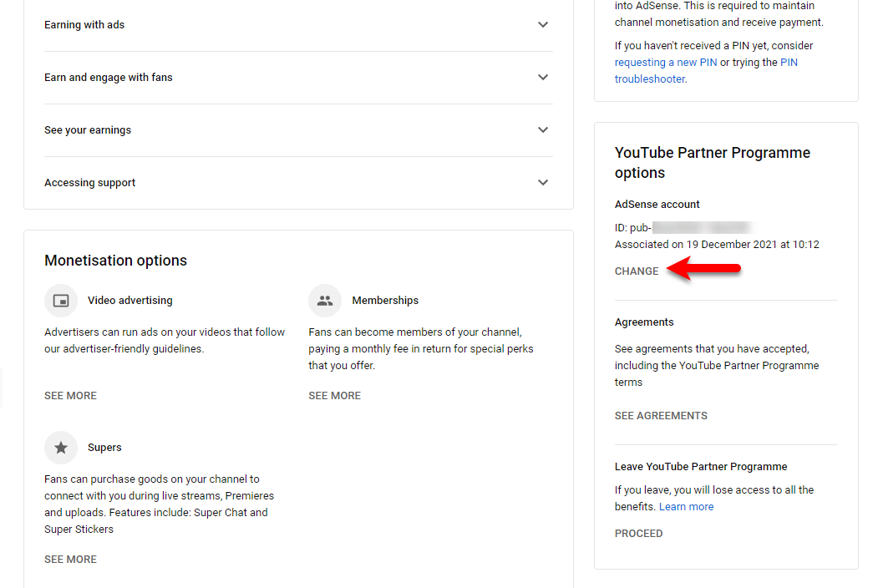Expand the See your earnings chevron
Screen dimensions: 873x588
543,129
